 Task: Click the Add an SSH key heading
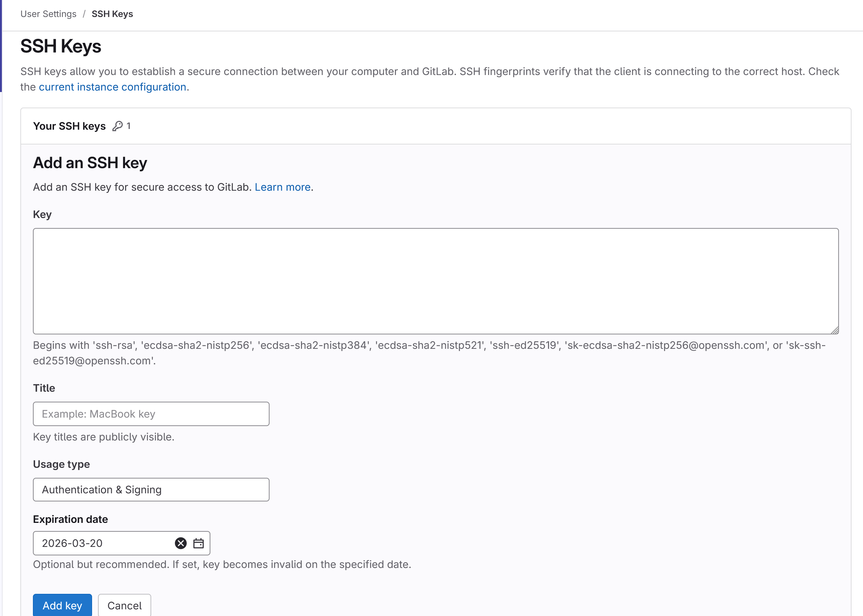(x=90, y=163)
